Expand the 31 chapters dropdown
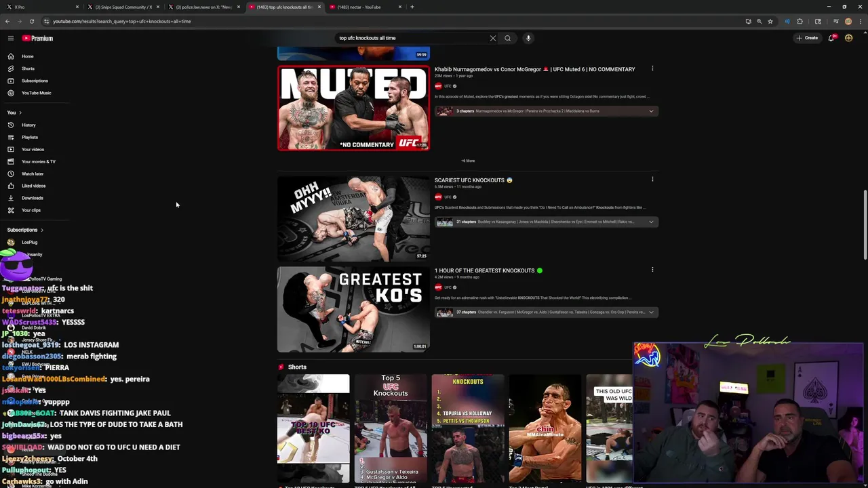 tap(651, 222)
